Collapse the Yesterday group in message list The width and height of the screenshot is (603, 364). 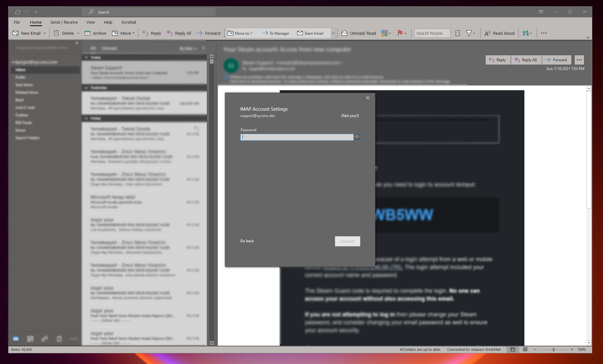[86, 88]
